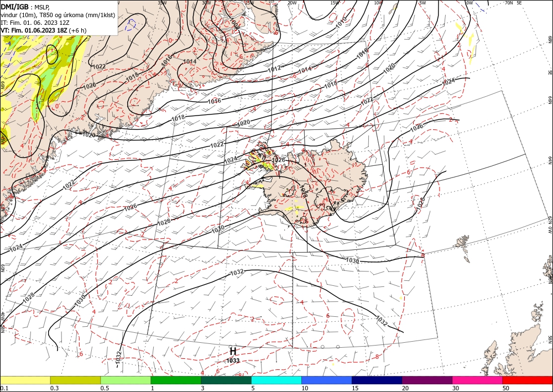Pick the cyan 5–10 legend swatch

pyautogui.click(x=276, y=380)
